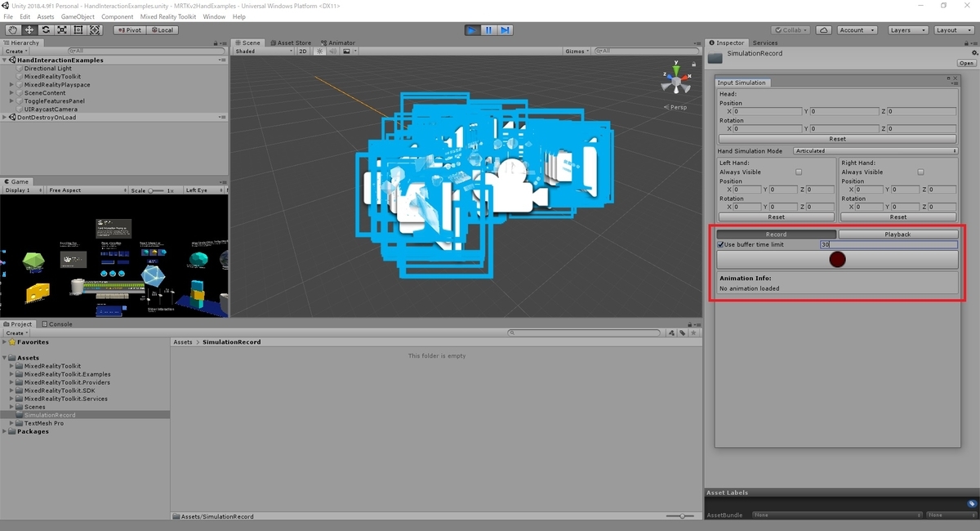Open the File menu

[8, 16]
